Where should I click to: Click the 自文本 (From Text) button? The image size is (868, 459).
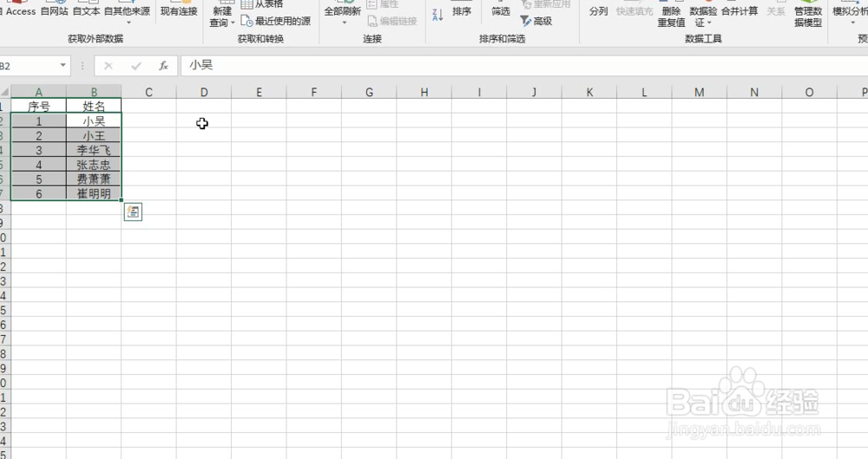point(86,10)
